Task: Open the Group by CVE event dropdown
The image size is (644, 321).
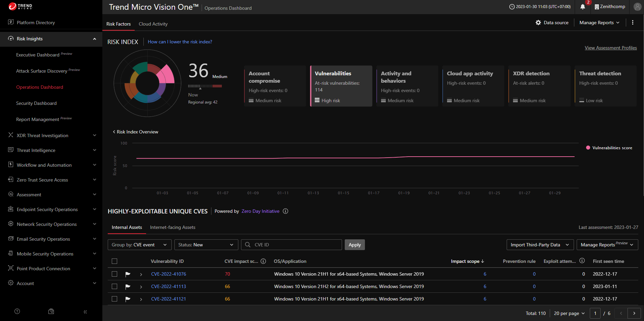Action: coord(140,245)
